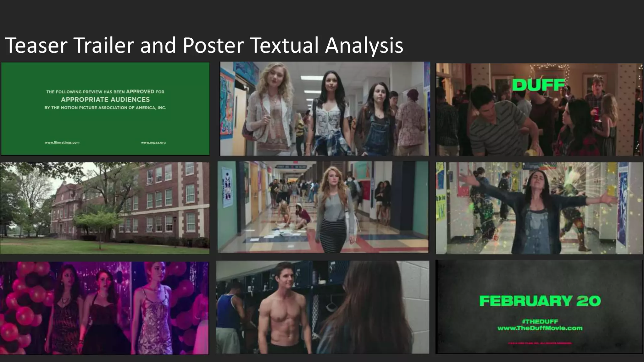Click the arms-outstretched confetti scene thumbnail
Image resolution: width=644 pixels, height=362 pixels.
point(539,208)
